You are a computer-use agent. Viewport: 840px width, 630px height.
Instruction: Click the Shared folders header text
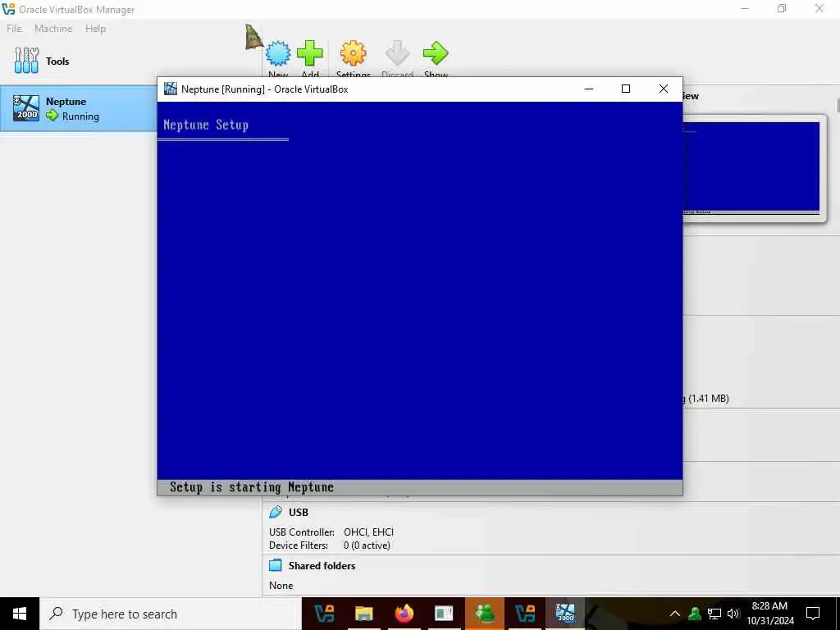click(322, 566)
